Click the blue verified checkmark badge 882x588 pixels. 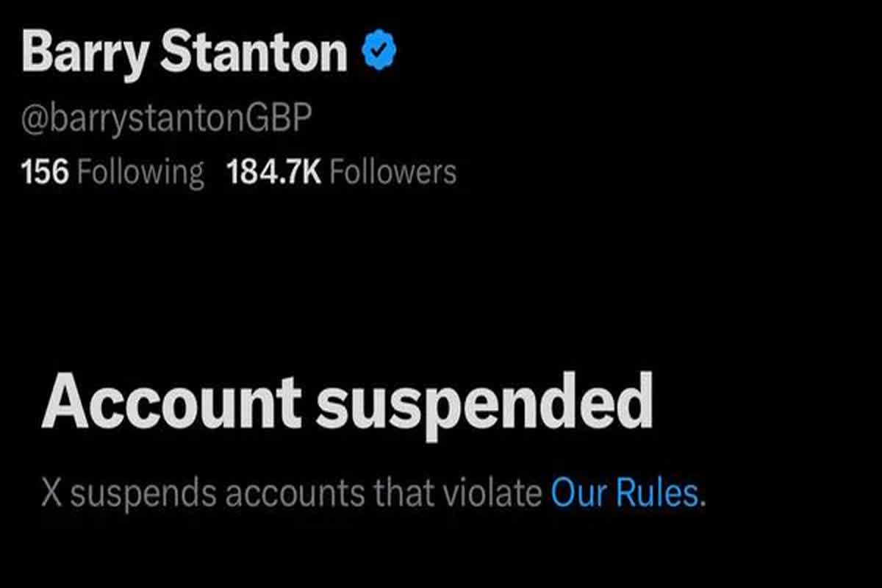pos(379,52)
